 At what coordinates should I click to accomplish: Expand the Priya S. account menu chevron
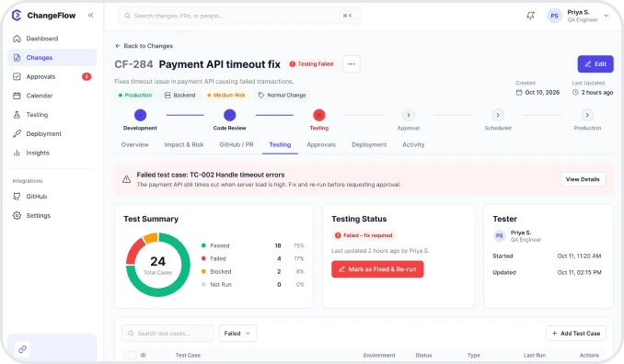[x=607, y=16]
